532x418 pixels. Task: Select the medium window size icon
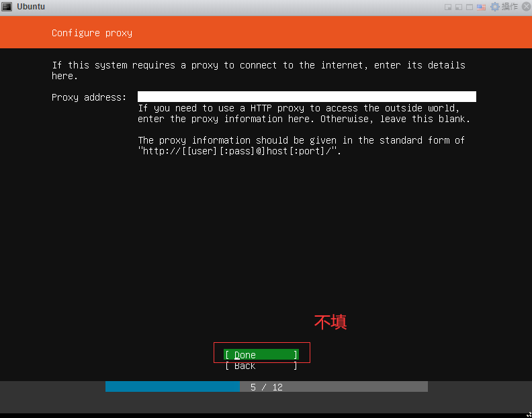[x=459, y=7]
